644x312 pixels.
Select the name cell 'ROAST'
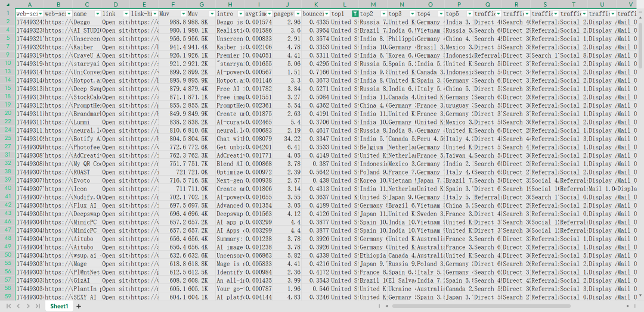pos(86,172)
